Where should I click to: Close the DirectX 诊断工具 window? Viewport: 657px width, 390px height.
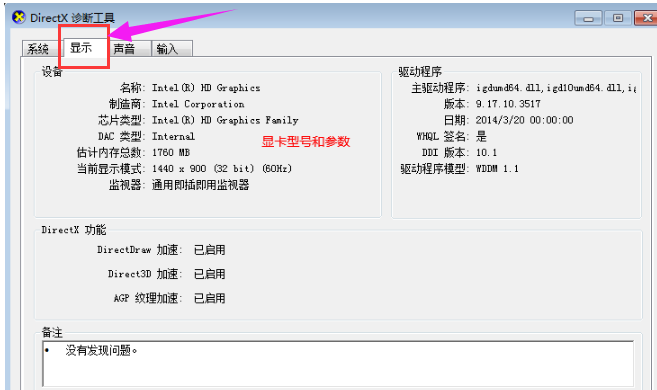point(646,18)
